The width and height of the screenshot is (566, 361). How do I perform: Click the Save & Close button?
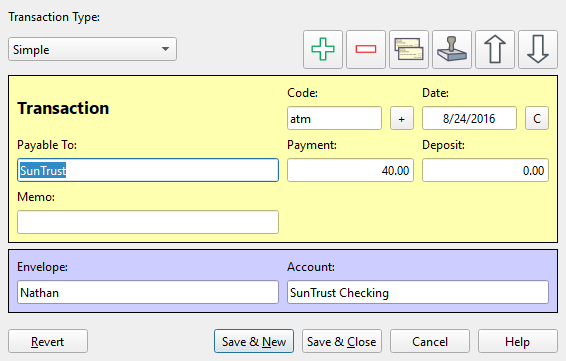[x=341, y=341]
